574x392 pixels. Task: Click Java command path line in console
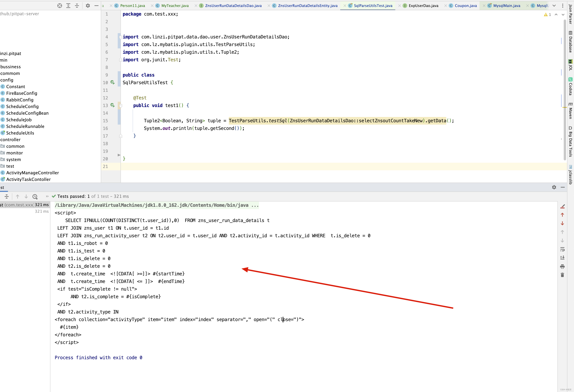(157, 205)
